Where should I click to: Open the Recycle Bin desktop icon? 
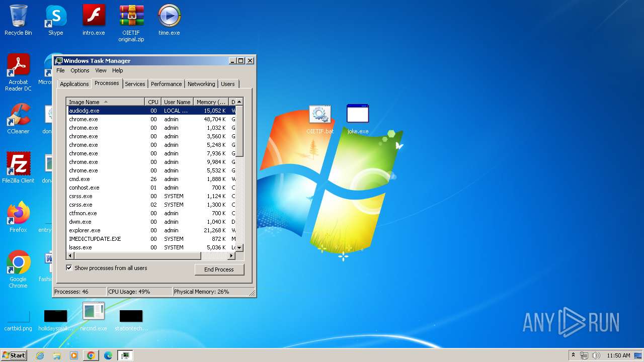18,20
